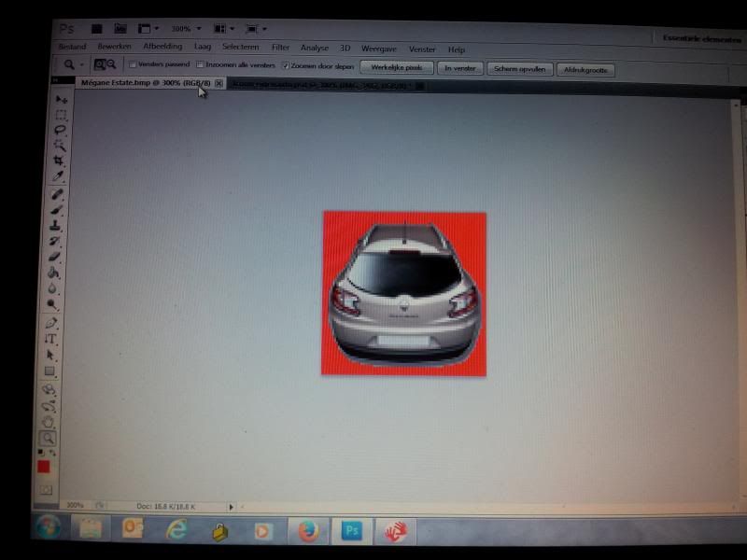This screenshot has width=747, height=560.
Task: Choose the zoom out mode icon
Action: pos(111,64)
